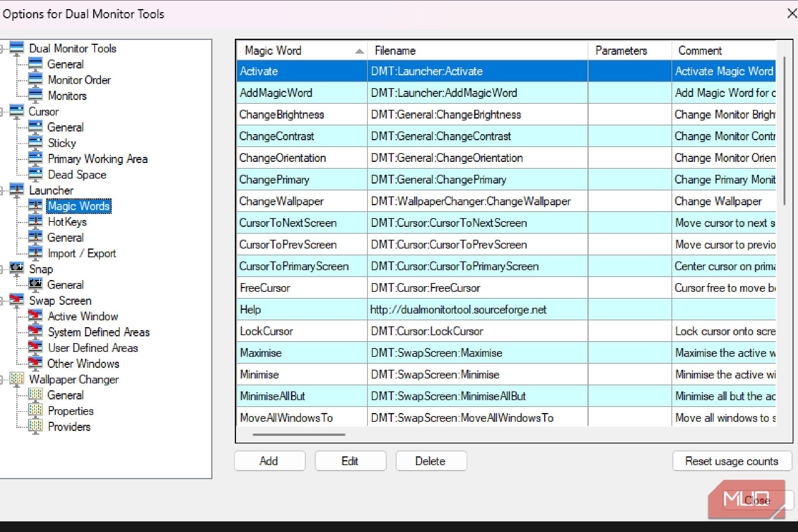Screen dimensions: 798x532
Task: Click the icon next to Import / Export
Action: point(35,253)
